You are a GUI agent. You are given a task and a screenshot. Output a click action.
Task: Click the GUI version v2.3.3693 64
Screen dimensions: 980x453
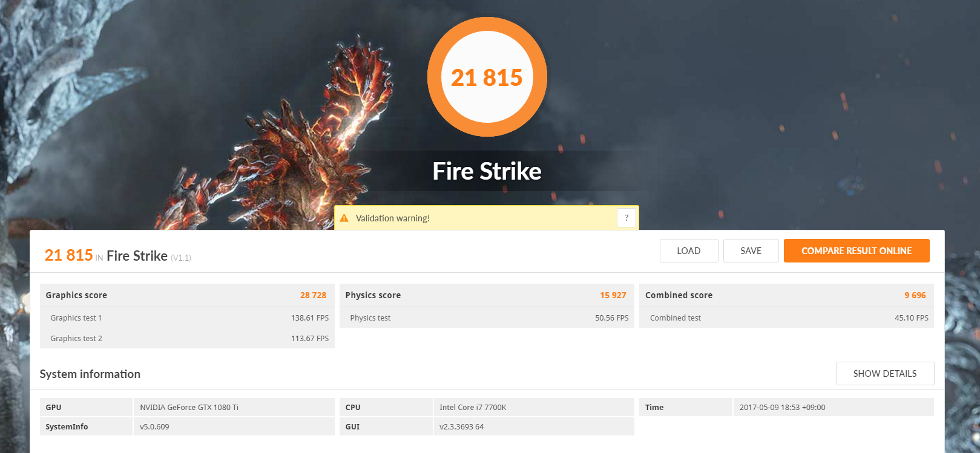pos(462,427)
